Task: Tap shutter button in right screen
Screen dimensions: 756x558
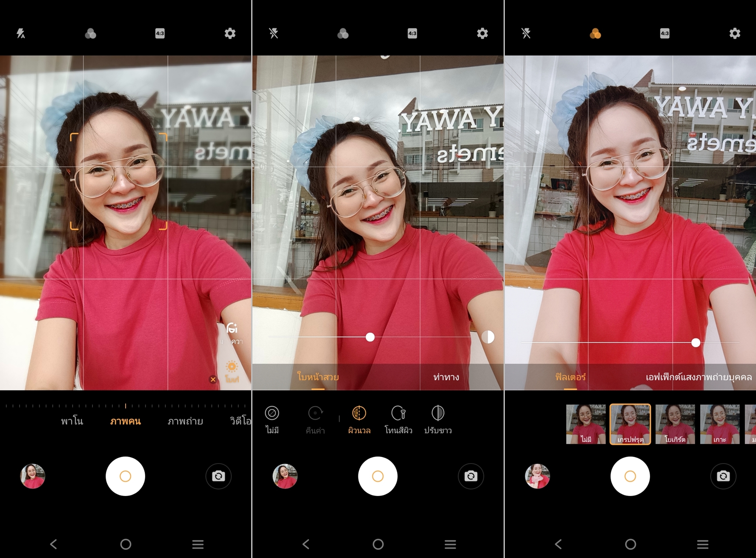Action: (x=630, y=476)
